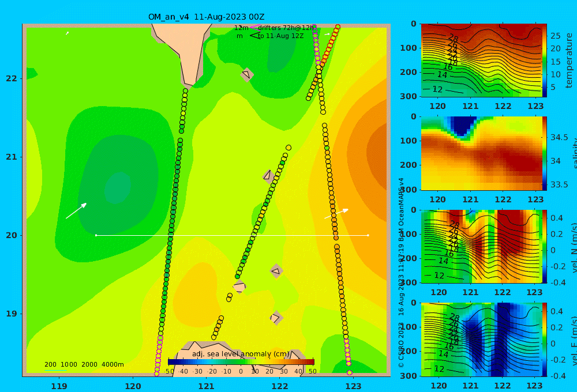The image size is (577, 392).
Task: Click the small island marker near 22N 121.5E
Action: coord(247,74)
